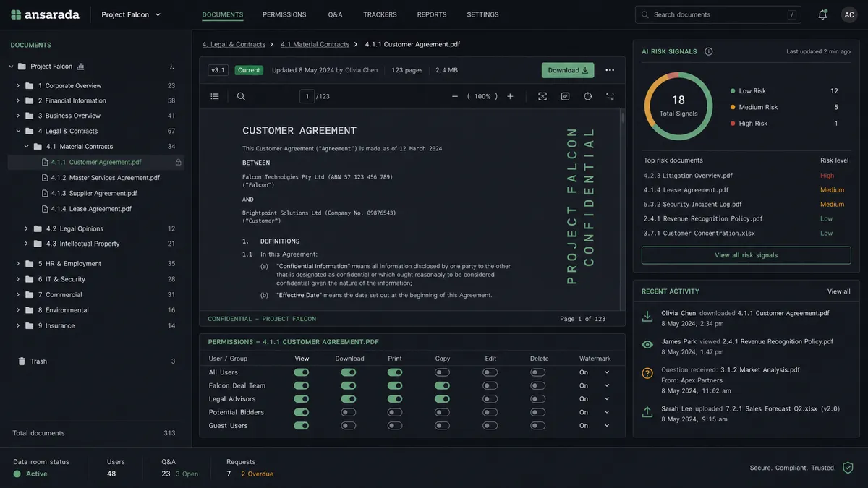Click the lock icon beside Customer Agreement.pdf
This screenshot has height=488, width=868.
click(178, 162)
